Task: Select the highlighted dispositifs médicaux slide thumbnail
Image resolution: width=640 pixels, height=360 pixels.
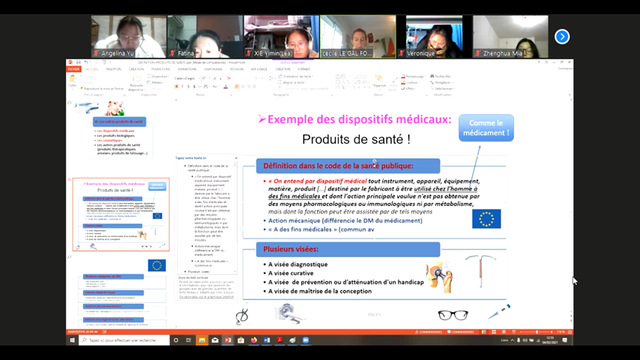Action: tap(121, 214)
